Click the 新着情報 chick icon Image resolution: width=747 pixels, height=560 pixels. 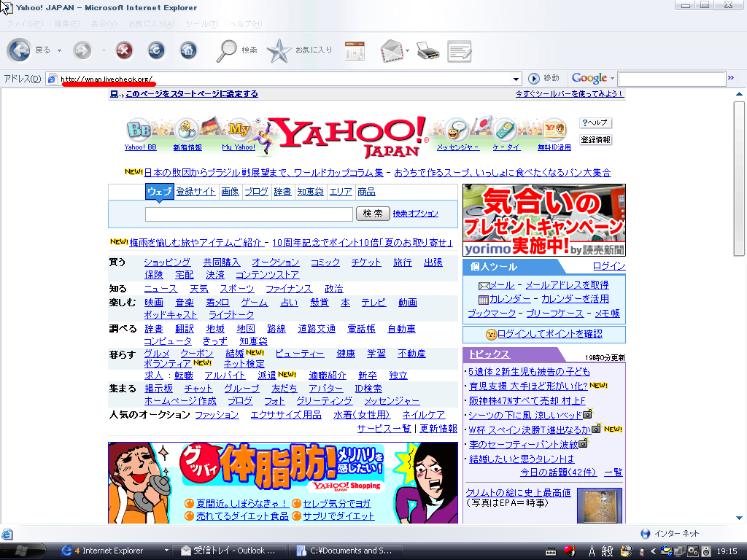pos(187,130)
